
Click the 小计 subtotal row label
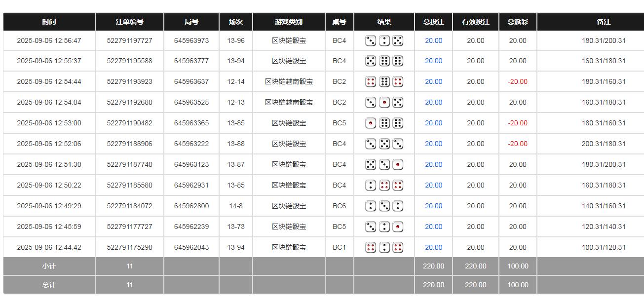[x=49, y=265]
